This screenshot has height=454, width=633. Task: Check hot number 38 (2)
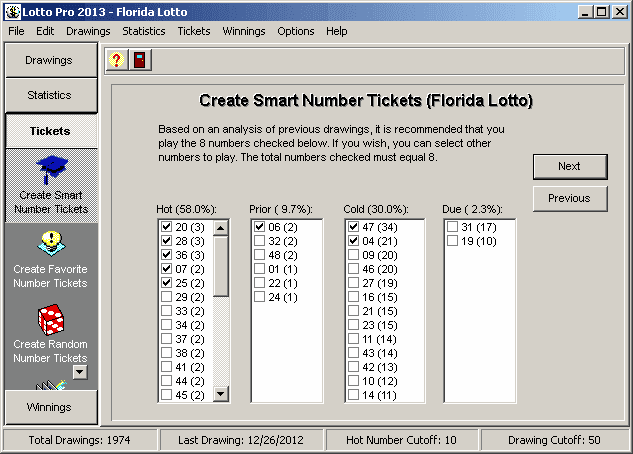(166, 353)
